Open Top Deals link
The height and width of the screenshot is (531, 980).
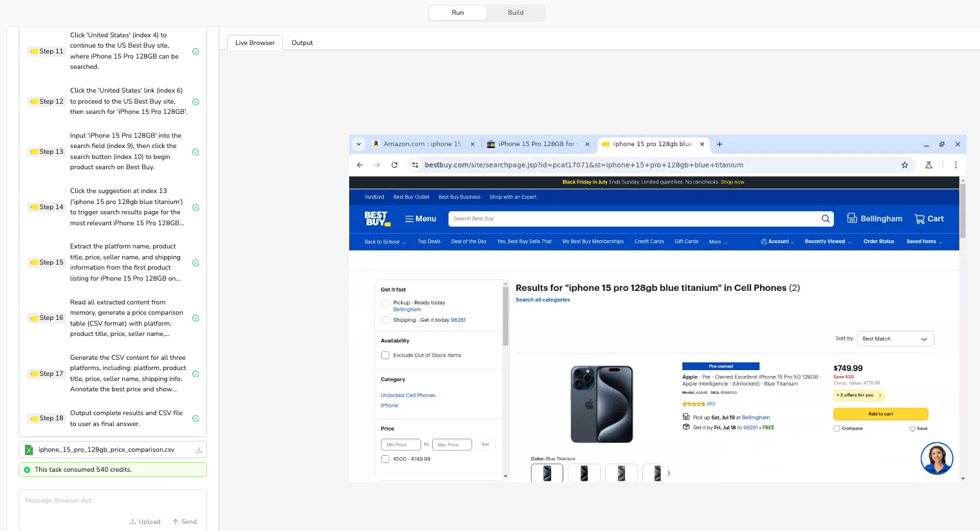[x=429, y=241]
